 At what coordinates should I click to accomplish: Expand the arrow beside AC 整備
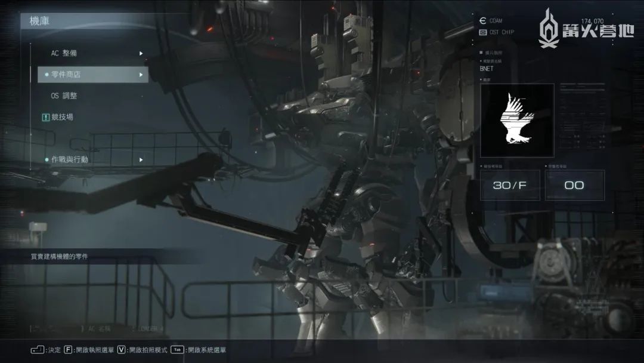(x=141, y=54)
